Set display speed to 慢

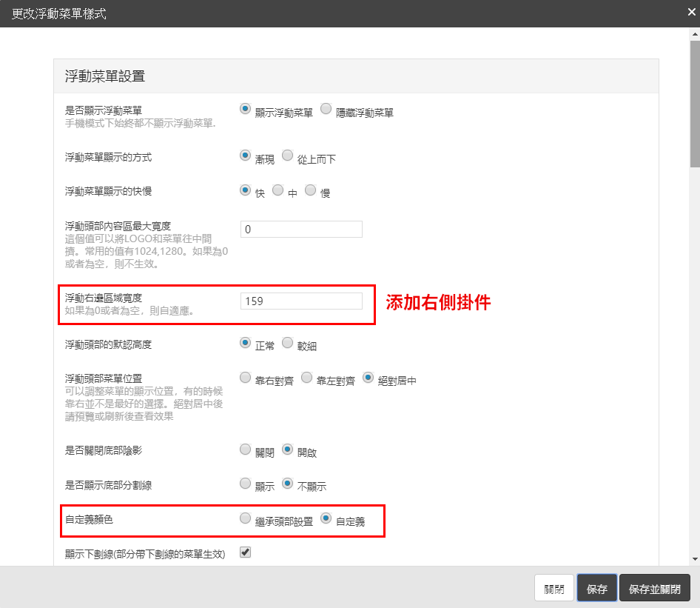[310, 190]
